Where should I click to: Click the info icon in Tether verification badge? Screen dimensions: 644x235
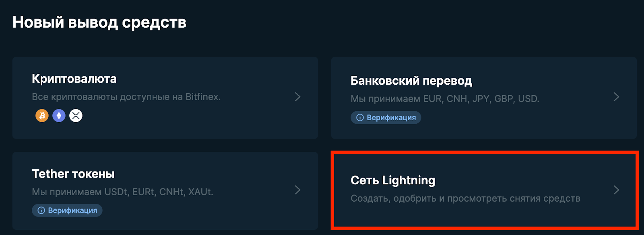[x=41, y=210]
